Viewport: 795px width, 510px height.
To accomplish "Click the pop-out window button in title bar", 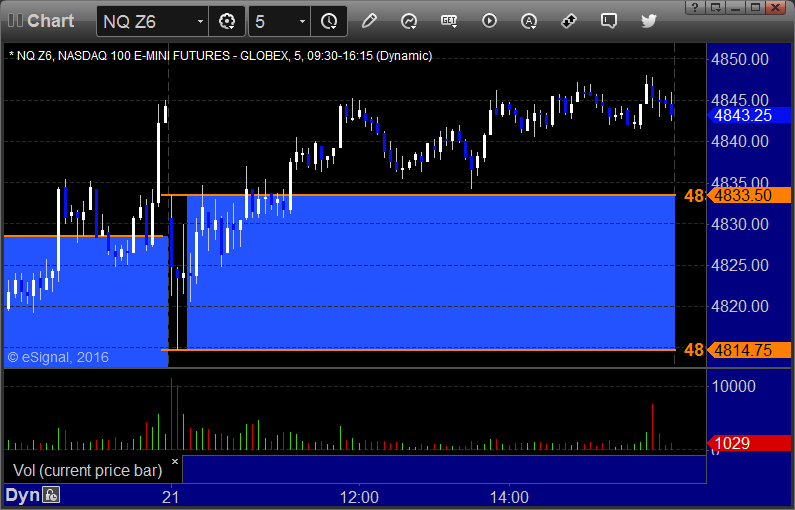I will (x=716, y=7).
